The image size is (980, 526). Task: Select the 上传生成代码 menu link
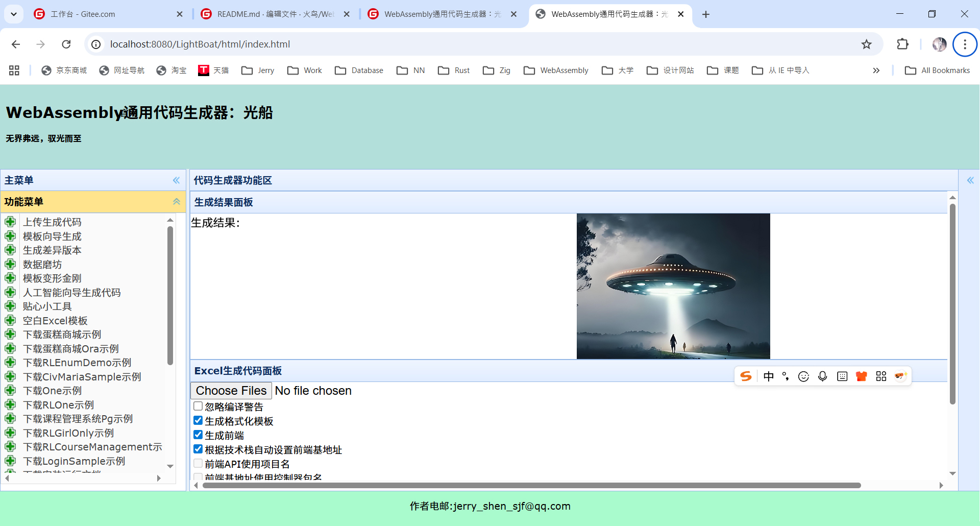click(x=53, y=222)
